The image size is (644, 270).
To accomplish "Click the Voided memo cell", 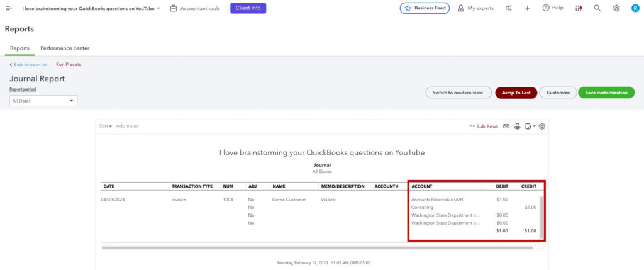I will click(x=328, y=200).
